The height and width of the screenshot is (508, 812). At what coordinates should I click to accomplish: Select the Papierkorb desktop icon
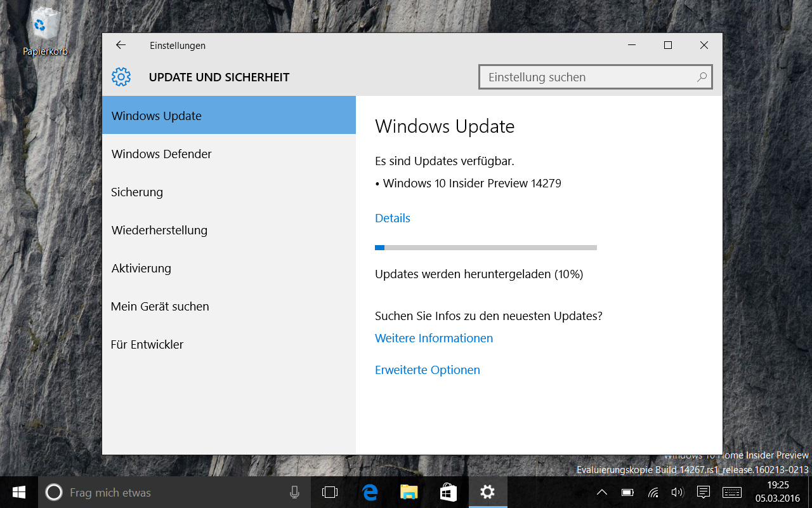click(x=45, y=32)
